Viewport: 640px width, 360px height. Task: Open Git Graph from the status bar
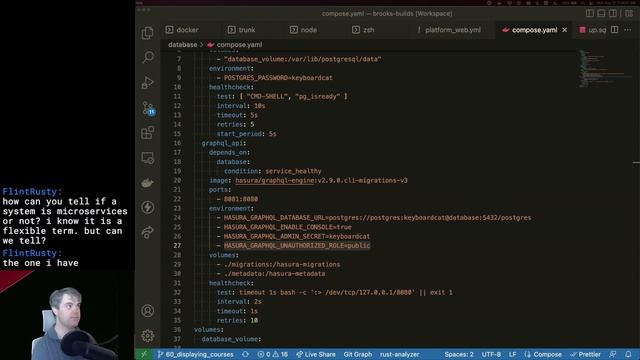(358, 354)
